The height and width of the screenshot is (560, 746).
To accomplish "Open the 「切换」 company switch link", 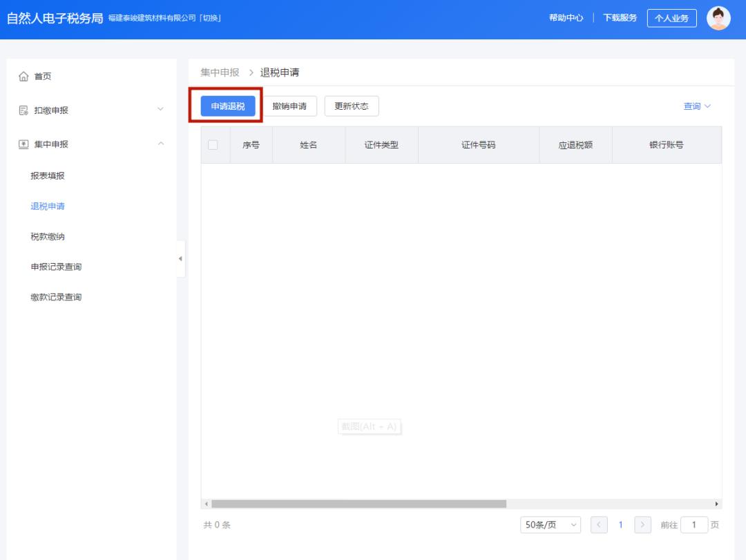I will (x=209, y=18).
